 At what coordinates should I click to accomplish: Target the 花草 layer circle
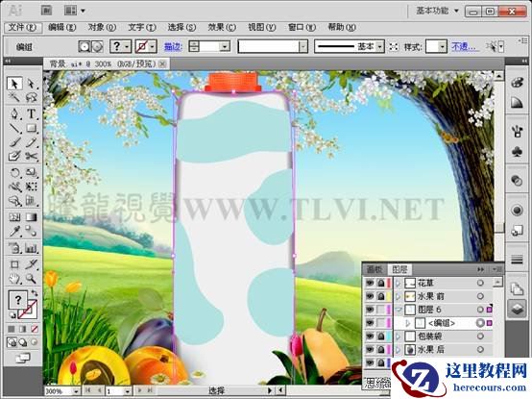point(480,283)
